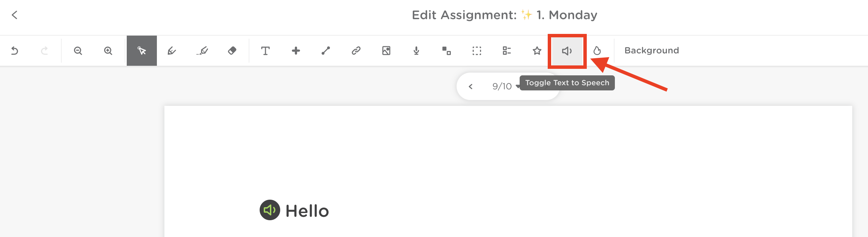Go to the previous page arrow
This screenshot has width=868, height=237.
pyautogui.click(x=471, y=87)
